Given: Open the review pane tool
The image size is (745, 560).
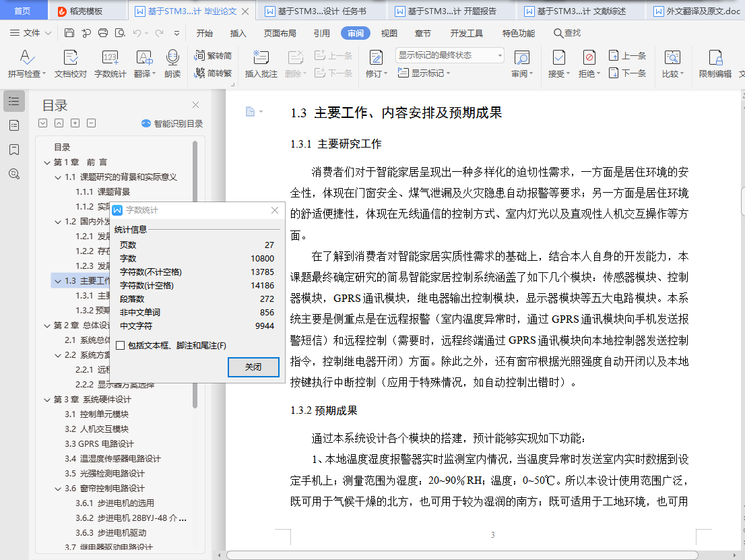Looking at the screenshot, I should coord(522,64).
